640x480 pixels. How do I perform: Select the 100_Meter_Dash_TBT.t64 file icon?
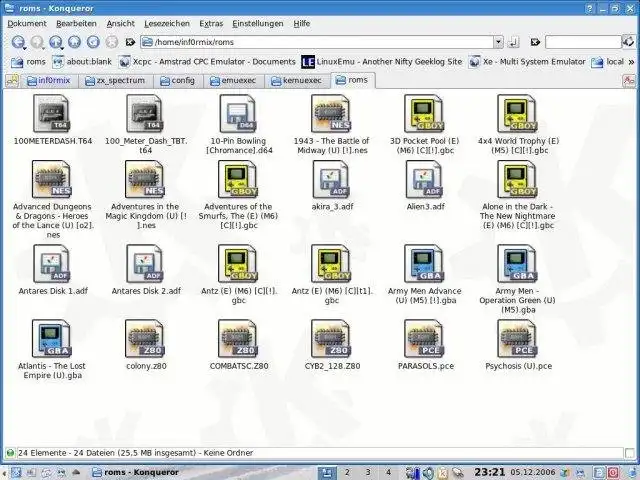[x=144, y=113]
